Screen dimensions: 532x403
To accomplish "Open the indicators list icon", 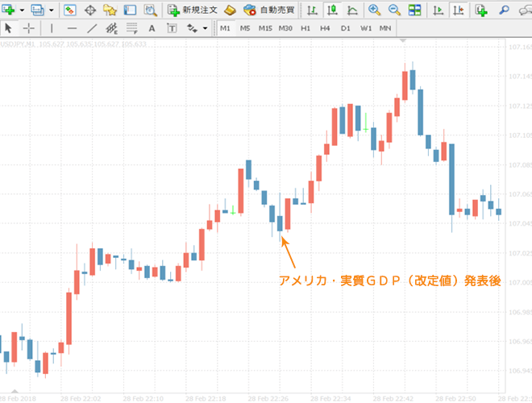I will 481,10.
